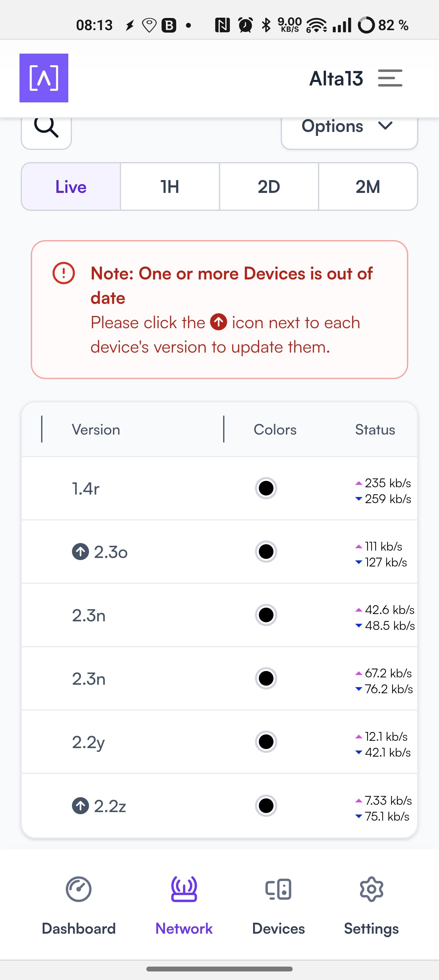The height and width of the screenshot is (980, 439).
Task: Click the Colors column header
Action: click(275, 429)
